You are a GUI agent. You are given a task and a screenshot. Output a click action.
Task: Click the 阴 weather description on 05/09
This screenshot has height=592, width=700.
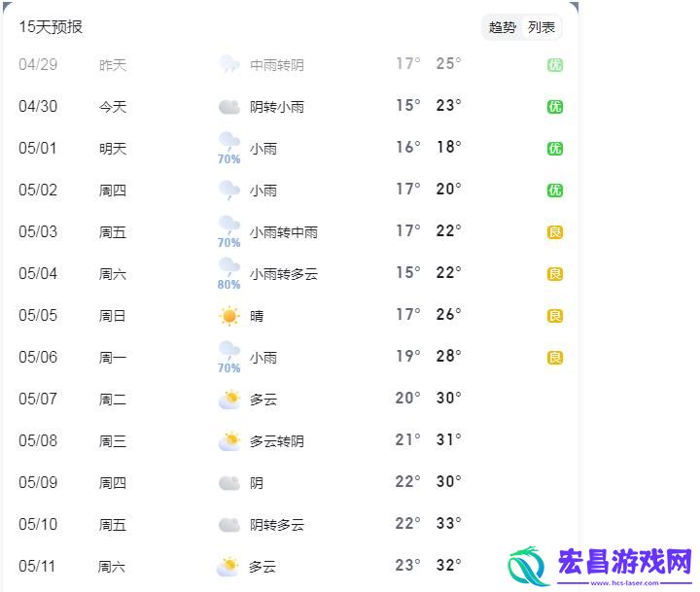point(257,483)
